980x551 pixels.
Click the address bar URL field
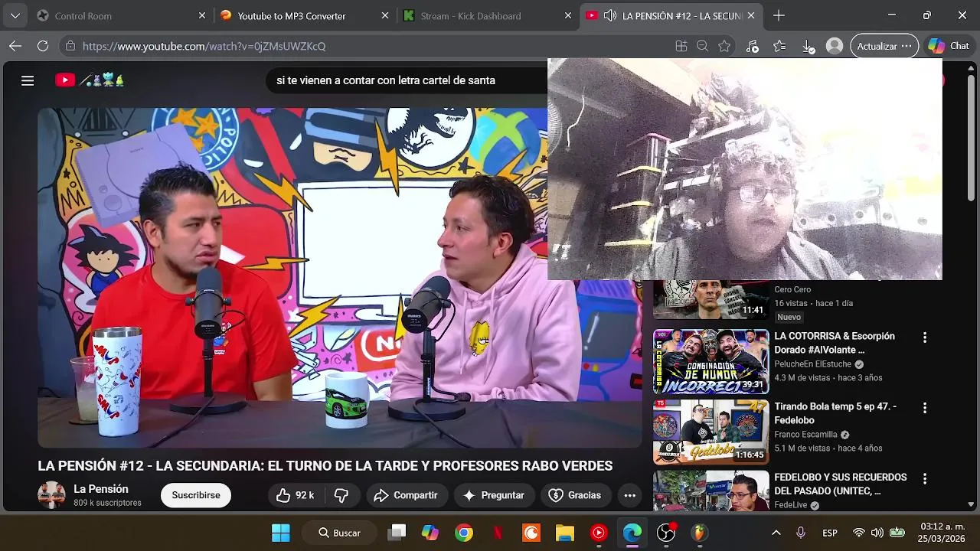coord(367,46)
